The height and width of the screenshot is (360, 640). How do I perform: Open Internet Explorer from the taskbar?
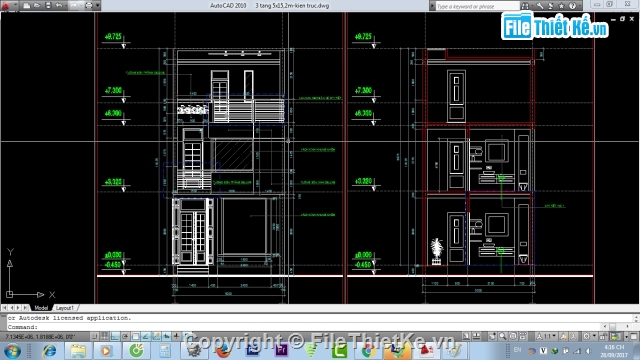pyautogui.click(x=49, y=351)
